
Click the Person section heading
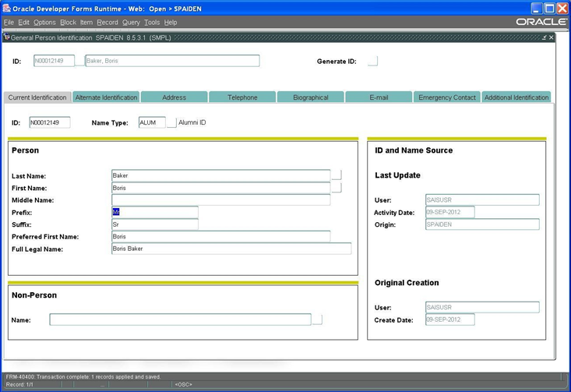(x=25, y=150)
